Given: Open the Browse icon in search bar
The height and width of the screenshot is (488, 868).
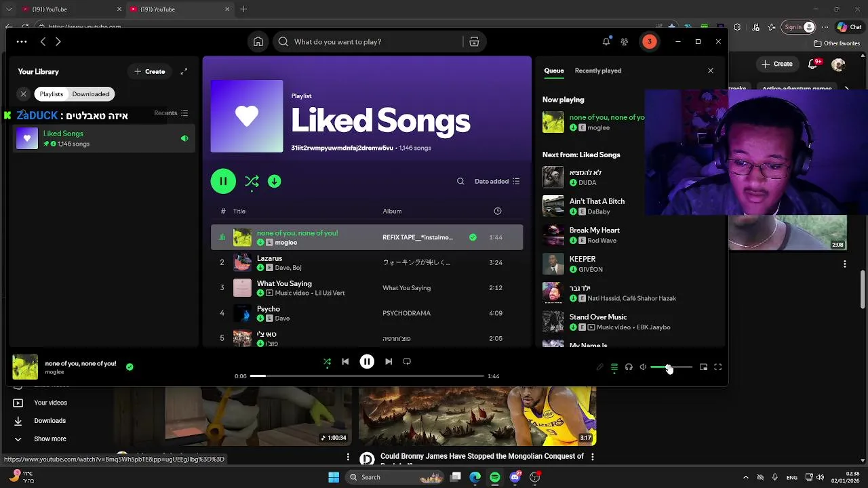Looking at the screenshot, I should click(474, 42).
